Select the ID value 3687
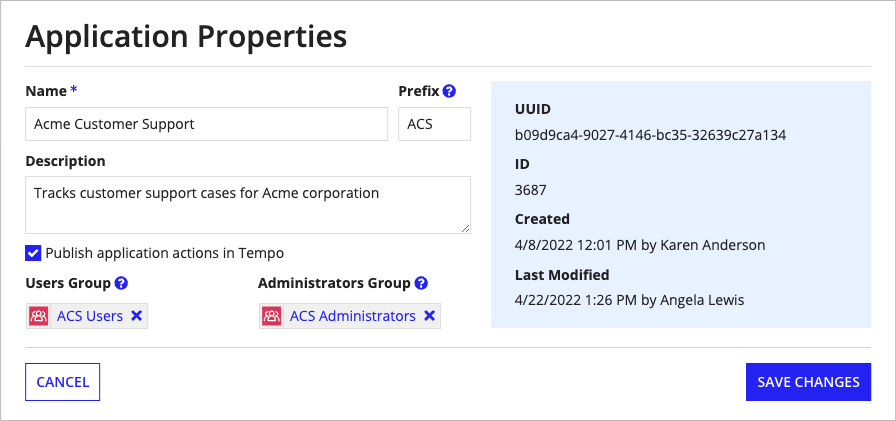The height and width of the screenshot is (421, 896). (530, 190)
